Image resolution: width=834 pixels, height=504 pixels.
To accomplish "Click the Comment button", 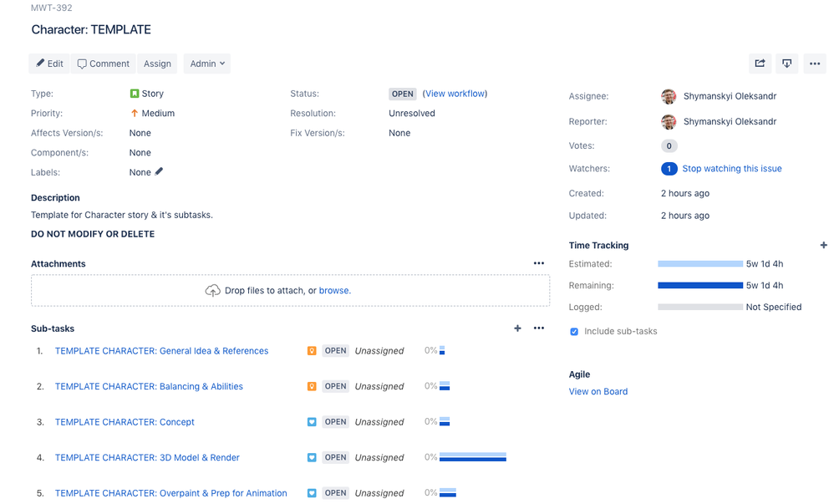I will pos(104,64).
